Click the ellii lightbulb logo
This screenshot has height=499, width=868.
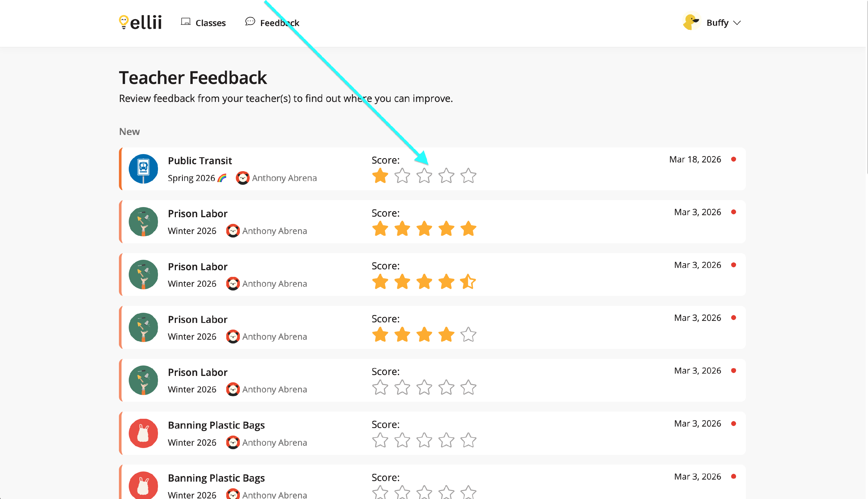pos(124,22)
